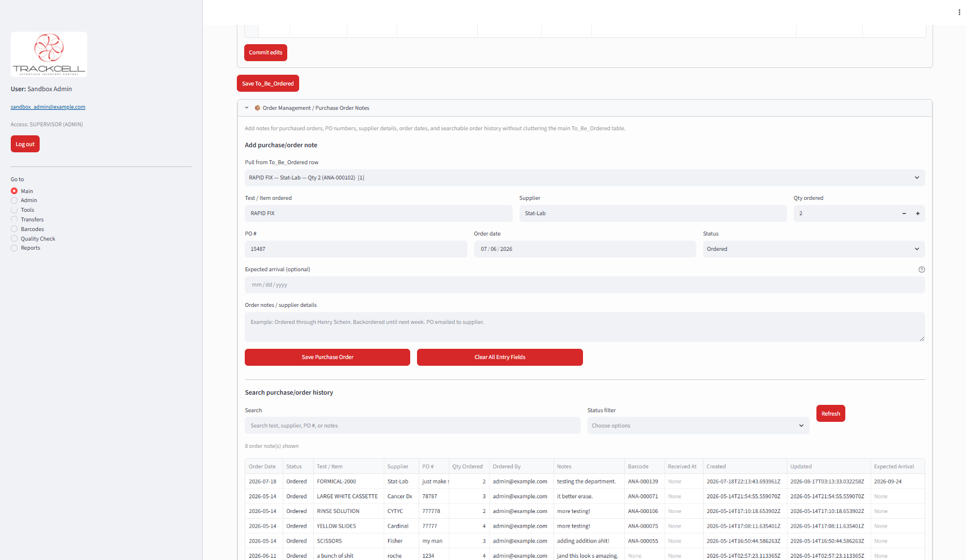
Task: Click the ANA-000071 barcode cell
Action: point(644,497)
